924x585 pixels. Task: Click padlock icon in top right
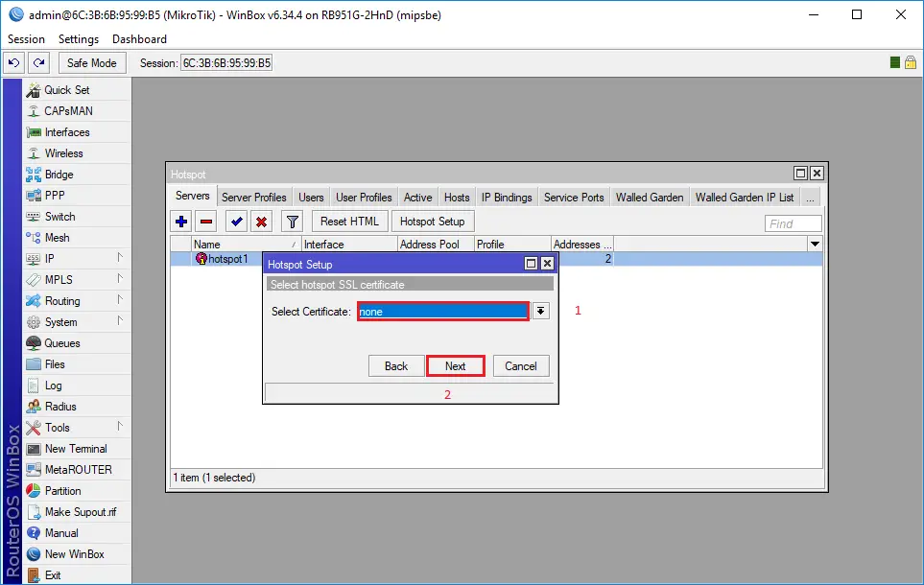911,62
